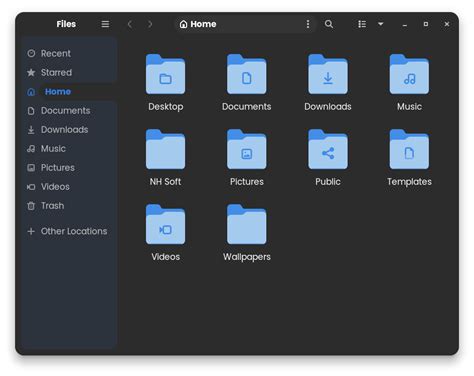The height and width of the screenshot is (376, 474).
Task: Click the search magnifier icon
Action: click(x=329, y=24)
